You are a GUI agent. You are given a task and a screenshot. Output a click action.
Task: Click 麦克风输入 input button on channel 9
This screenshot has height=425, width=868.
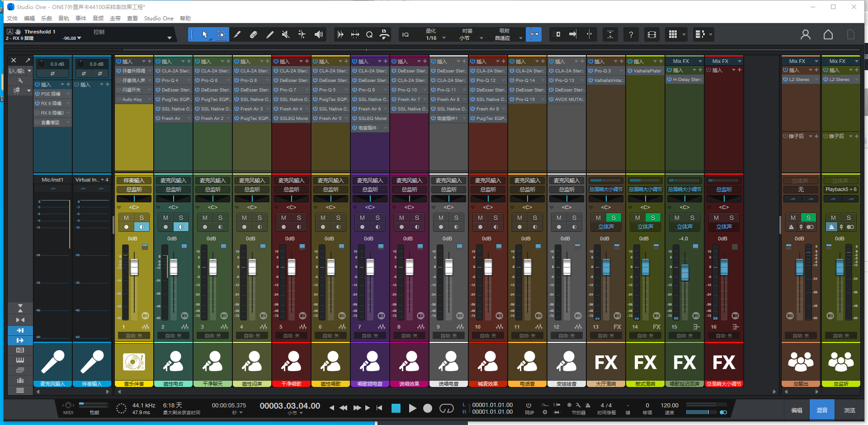click(x=448, y=180)
